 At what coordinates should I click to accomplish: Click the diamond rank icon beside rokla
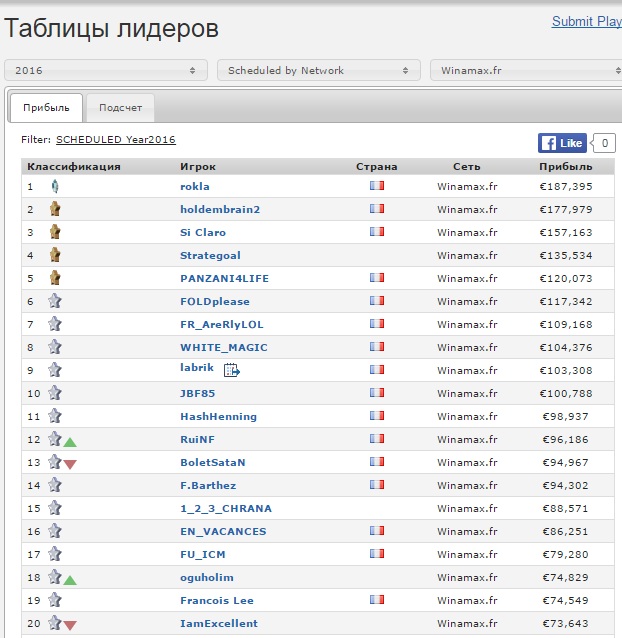coord(55,186)
